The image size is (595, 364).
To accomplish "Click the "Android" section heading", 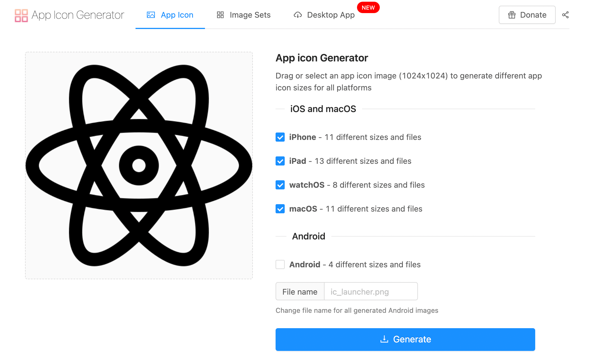I will (309, 236).
